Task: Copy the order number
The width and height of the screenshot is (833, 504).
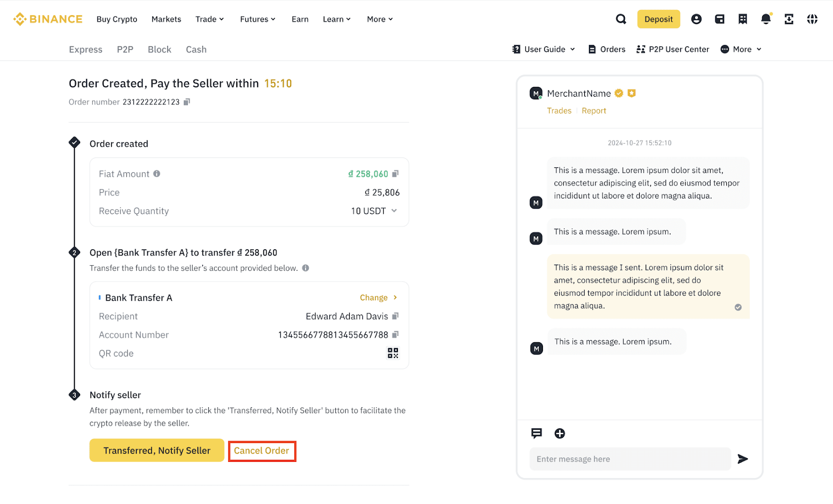Action: click(187, 102)
